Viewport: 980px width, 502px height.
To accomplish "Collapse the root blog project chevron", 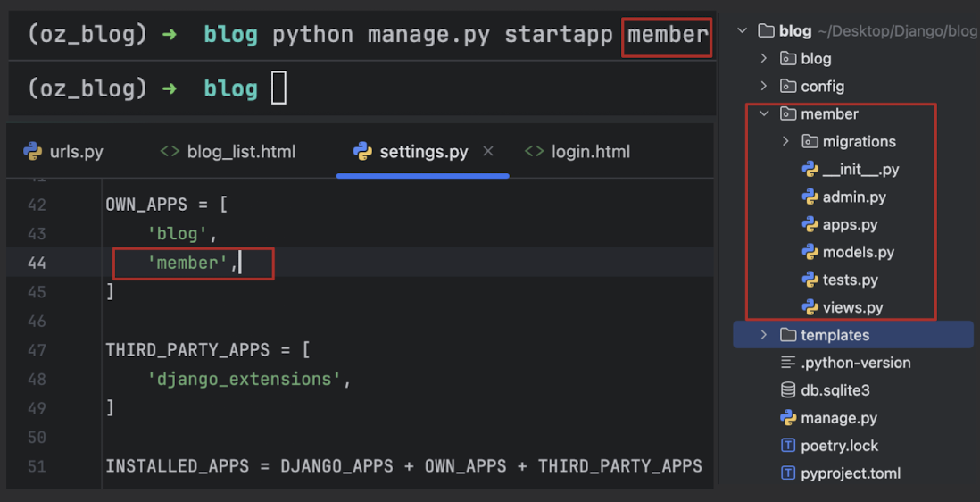I will (743, 31).
